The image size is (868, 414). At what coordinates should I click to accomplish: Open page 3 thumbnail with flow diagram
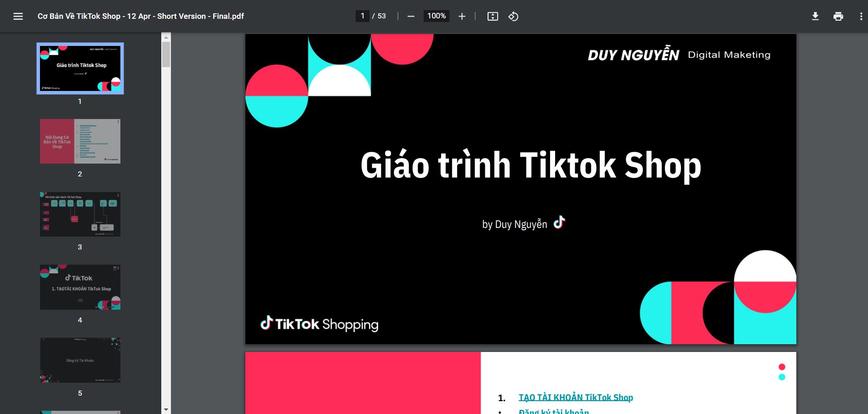coord(80,214)
